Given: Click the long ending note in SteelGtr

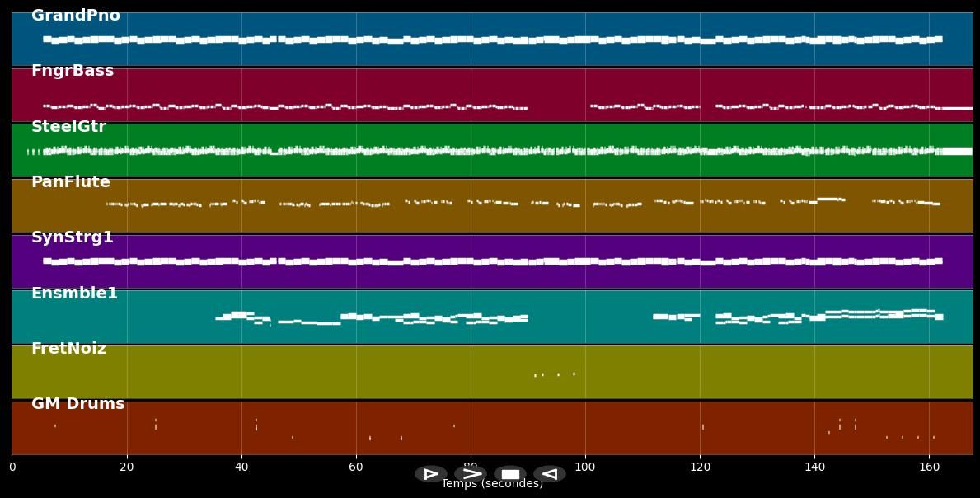Looking at the screenshot, I should 957,151.
